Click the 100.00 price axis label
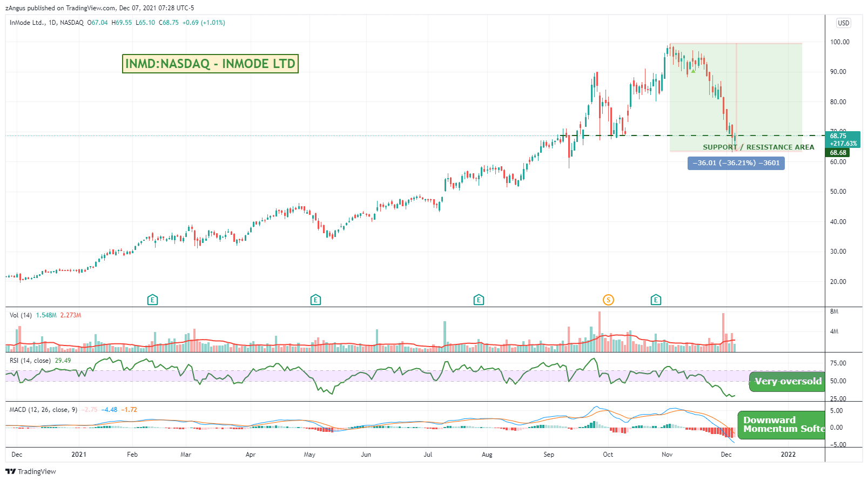Image resolution: width=868 pixels, height=481 pixels. coord(840,42)
